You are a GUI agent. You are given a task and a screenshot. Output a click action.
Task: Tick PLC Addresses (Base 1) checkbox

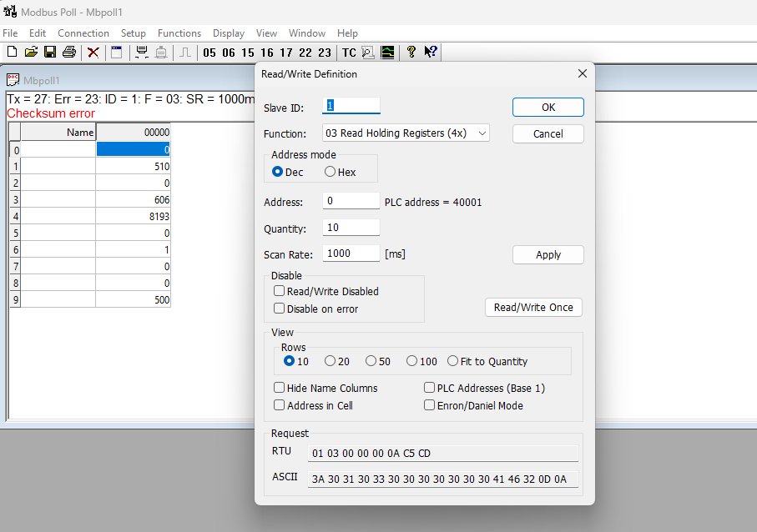point(430,388)
